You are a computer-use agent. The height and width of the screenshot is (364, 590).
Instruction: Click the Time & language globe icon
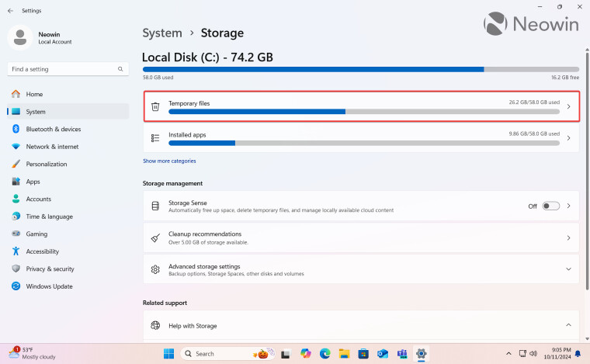tap(16, 217)
